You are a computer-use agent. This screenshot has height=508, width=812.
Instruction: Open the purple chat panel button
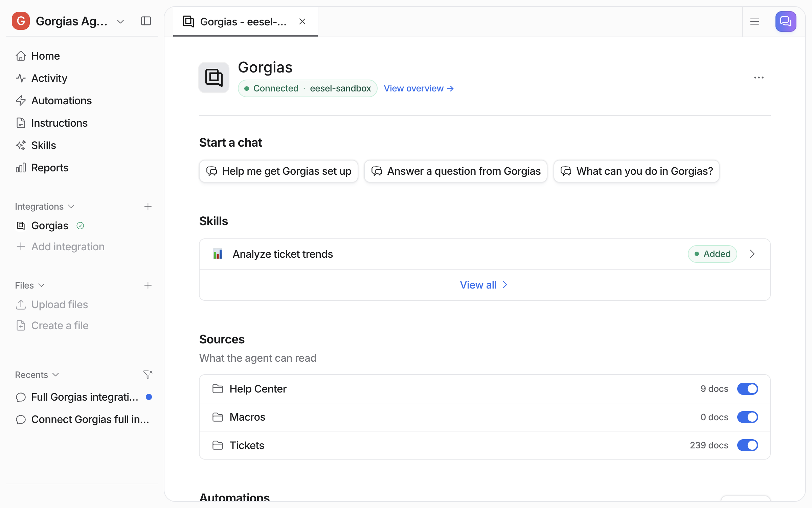pos(786,22)
